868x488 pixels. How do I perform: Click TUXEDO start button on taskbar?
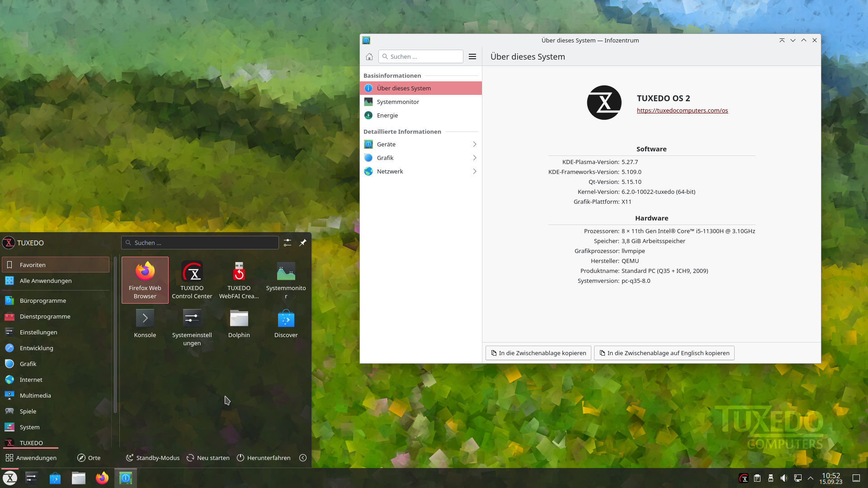pos(10,478)
